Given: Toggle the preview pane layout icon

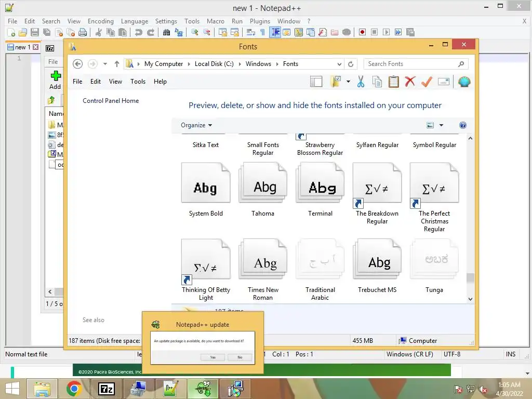Looking at the screenshot, I should [x=316, y=82].
